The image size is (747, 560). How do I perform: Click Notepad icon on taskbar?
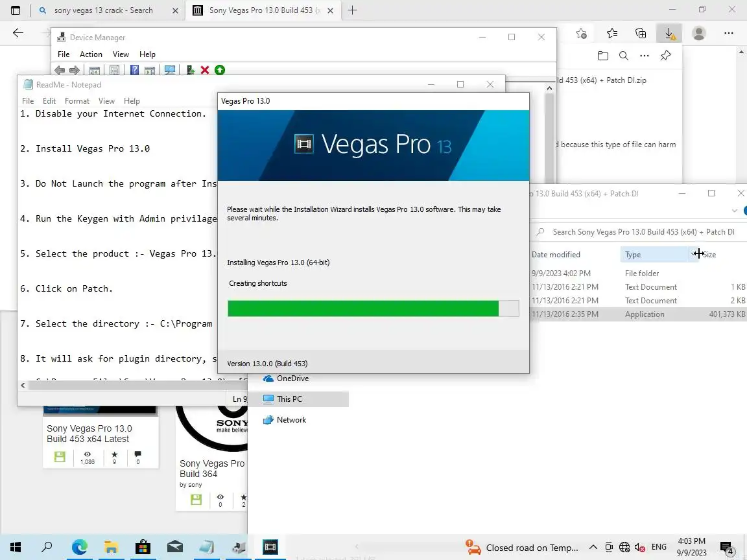(x=206, y=547)
